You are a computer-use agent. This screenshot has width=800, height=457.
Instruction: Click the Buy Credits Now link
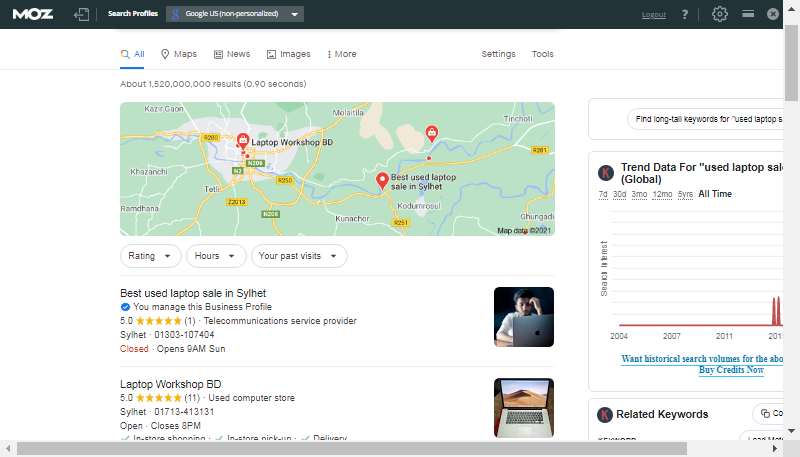pos(730,370)
